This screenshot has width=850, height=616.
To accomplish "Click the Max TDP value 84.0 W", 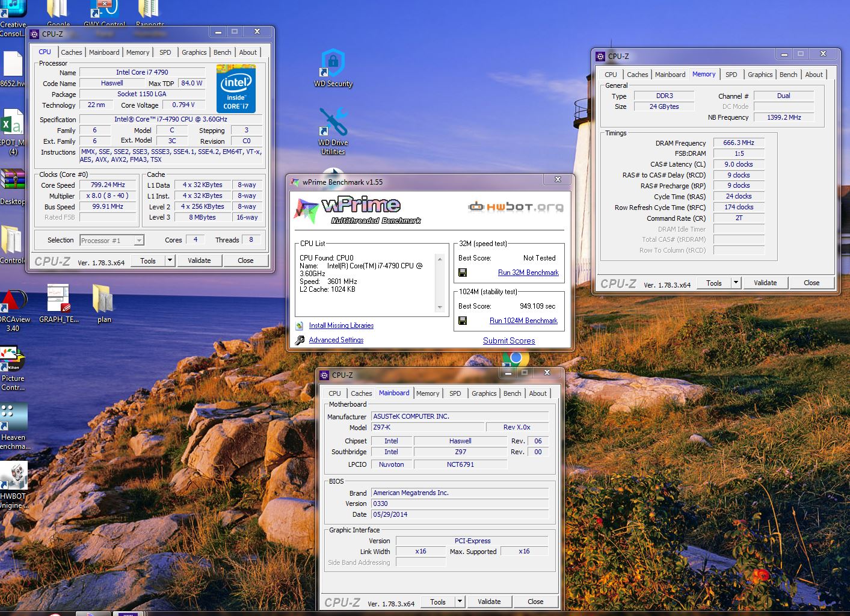I will pos(191,83).
